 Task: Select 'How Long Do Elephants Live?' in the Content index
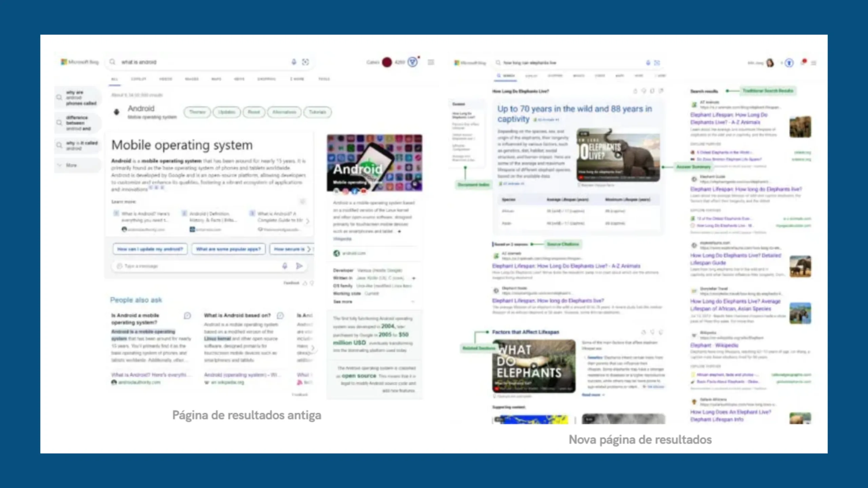(463, 115)
